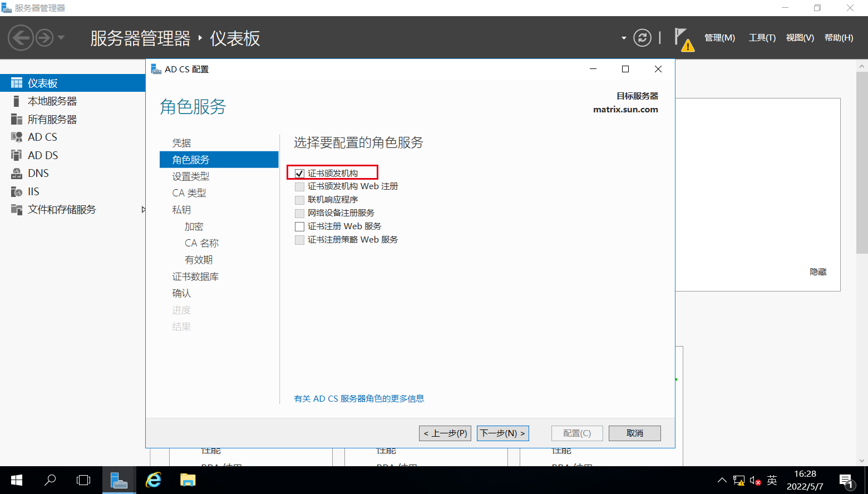The width and height of the screenshot is (868, 494).
Task: Click the refresh icon in Server Manager header
Action: tap(642, 38)
